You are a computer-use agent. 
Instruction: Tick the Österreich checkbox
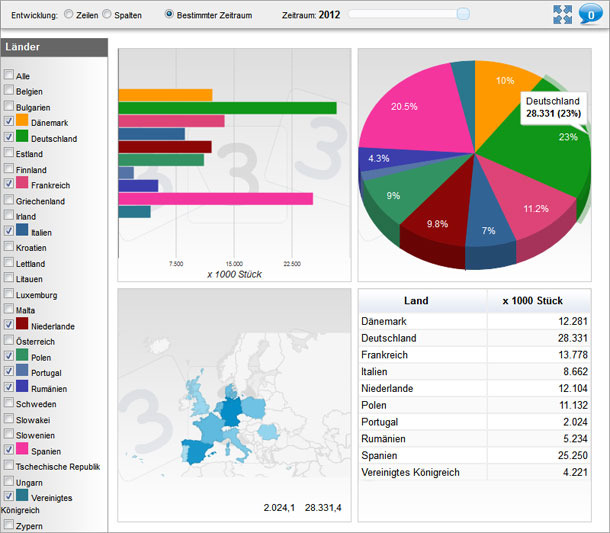tap(9, 340)
